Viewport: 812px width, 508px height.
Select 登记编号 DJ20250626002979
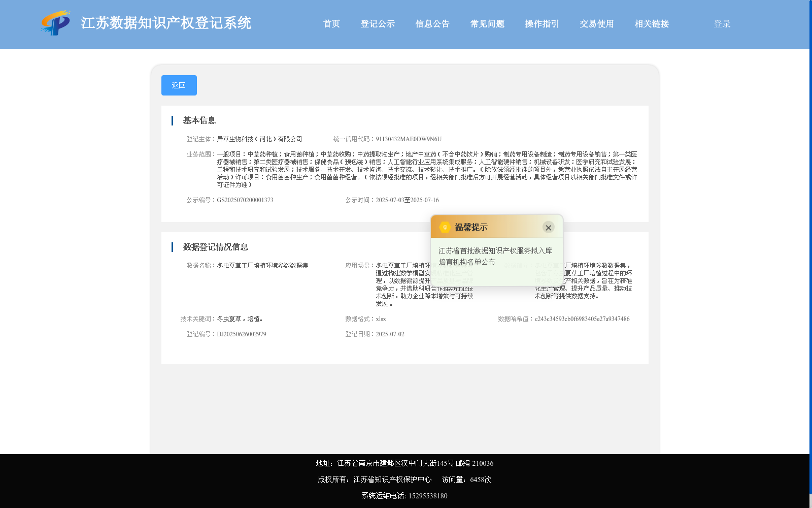242,334
